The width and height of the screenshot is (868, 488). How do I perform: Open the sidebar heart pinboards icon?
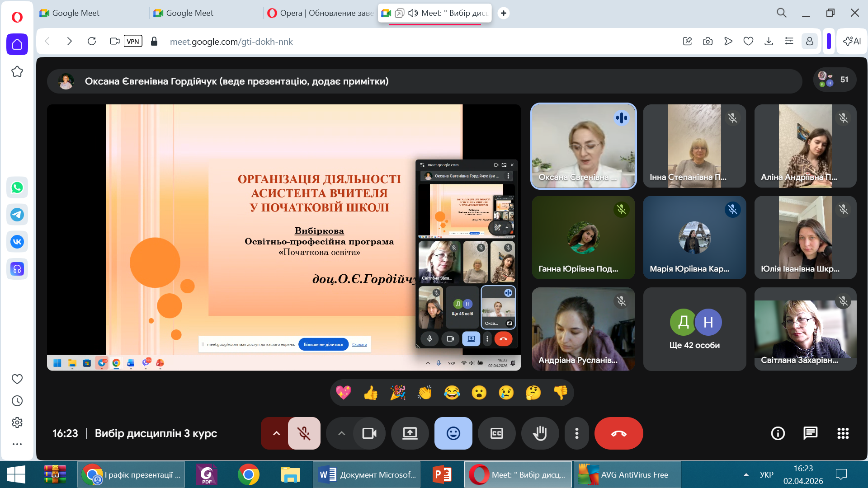(x=17, y=379)
